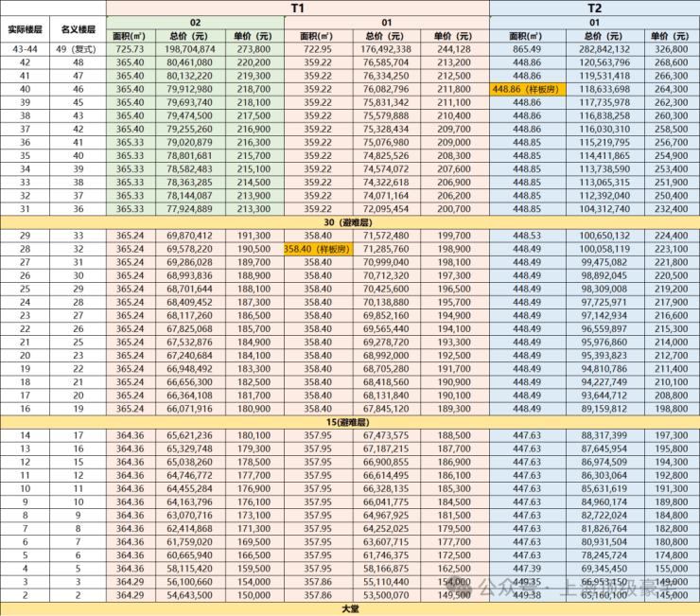Select the unit price cell 326,800
The height and width of the screenshot is (616, 700).
click(671, 48)
